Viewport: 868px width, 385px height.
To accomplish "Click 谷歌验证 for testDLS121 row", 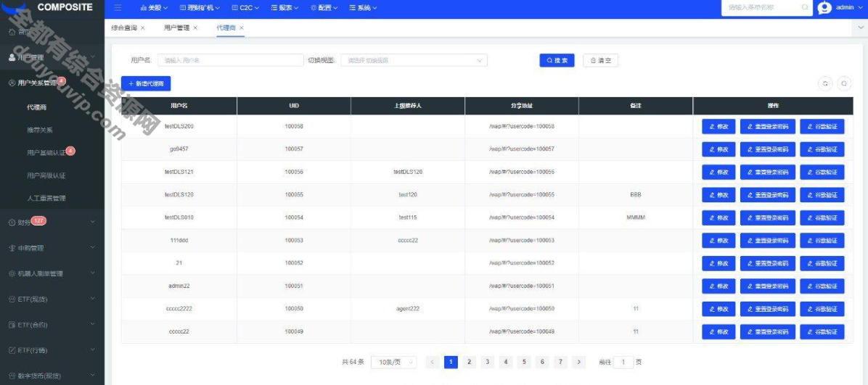I will [x=822, y=172].
